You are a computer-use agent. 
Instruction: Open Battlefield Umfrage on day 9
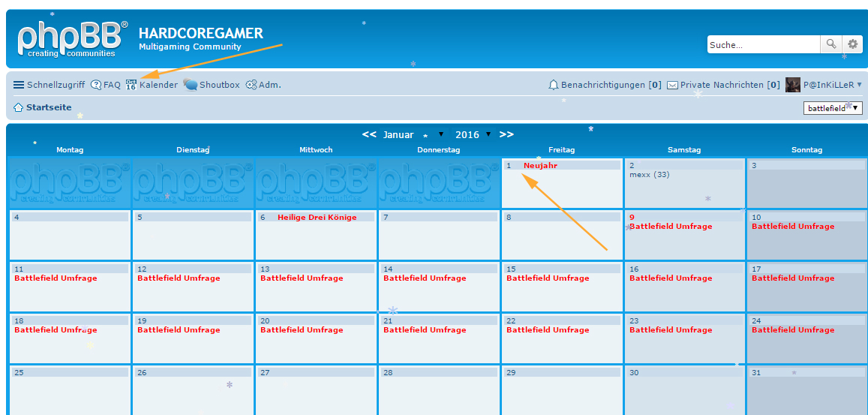pyautogui.click(x=671, y=226)
